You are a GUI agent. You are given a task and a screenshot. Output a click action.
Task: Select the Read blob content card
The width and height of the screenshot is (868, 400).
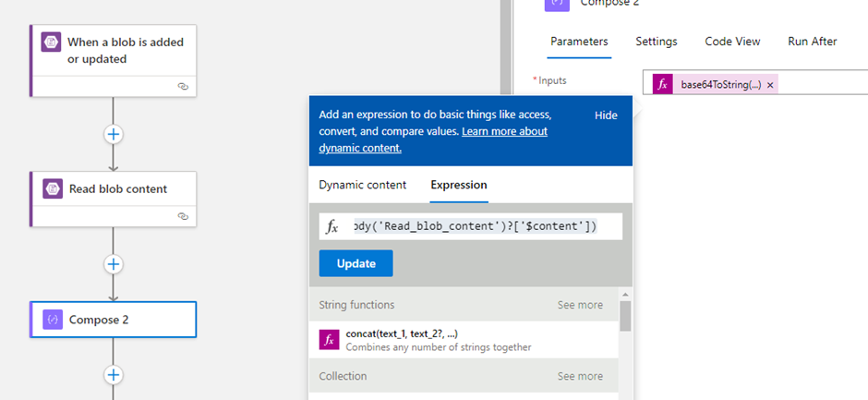[113, 199]
